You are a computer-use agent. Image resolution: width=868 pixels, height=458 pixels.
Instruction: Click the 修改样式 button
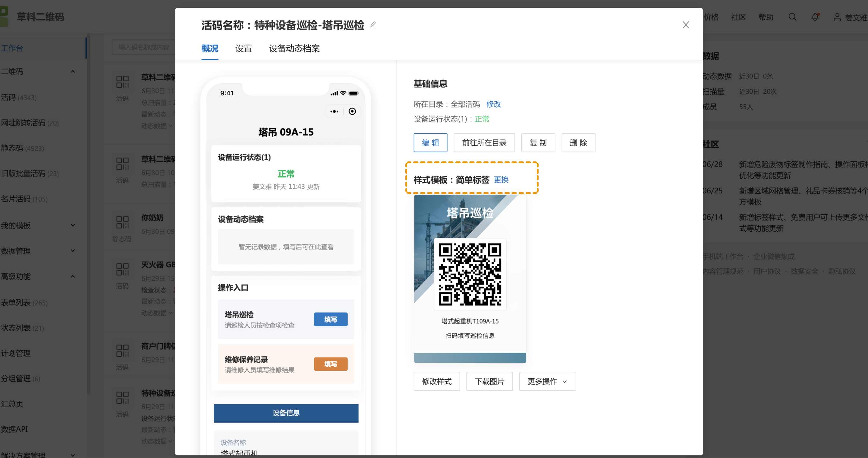[437, 381]
